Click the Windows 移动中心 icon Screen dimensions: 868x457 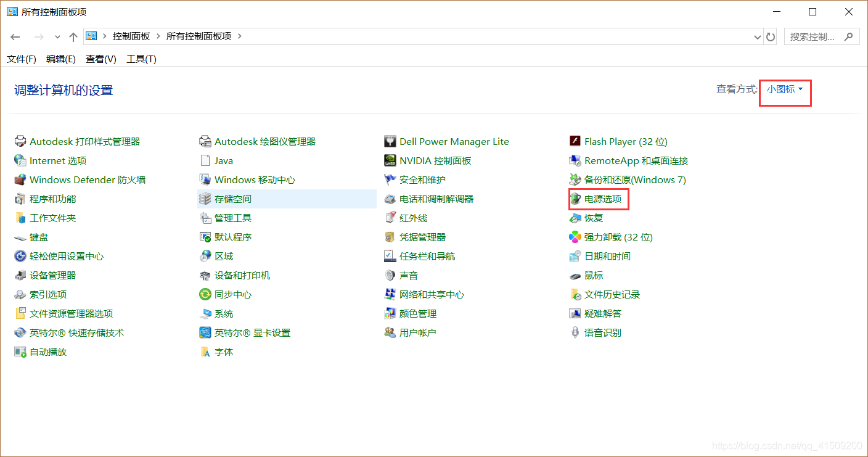pos(205,179)
